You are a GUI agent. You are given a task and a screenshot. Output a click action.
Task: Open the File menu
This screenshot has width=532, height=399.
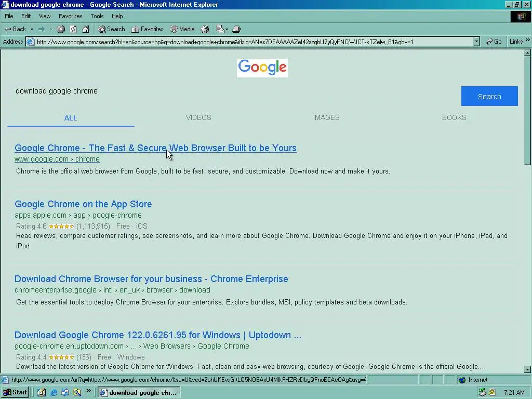coord(9,16)
